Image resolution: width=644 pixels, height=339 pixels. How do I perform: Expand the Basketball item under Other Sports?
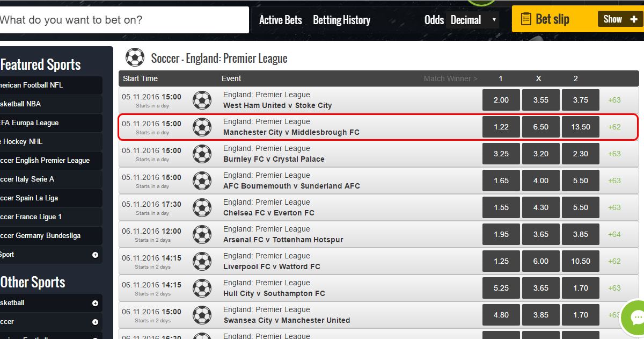(95, 303)
